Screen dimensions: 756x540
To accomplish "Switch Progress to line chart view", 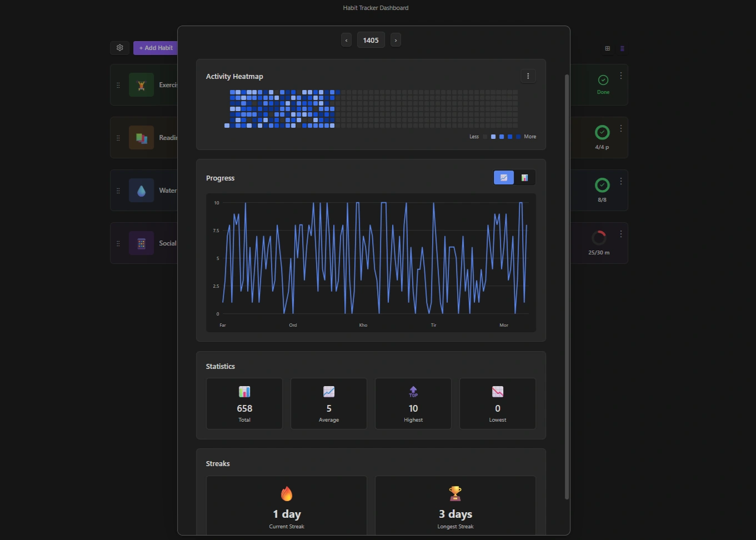I will 504,178.
